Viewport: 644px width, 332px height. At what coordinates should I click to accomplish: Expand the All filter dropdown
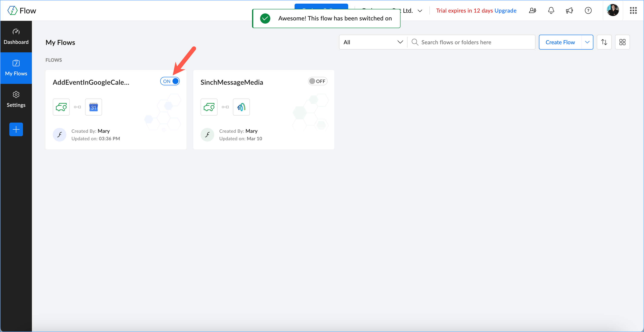[373, 42]
